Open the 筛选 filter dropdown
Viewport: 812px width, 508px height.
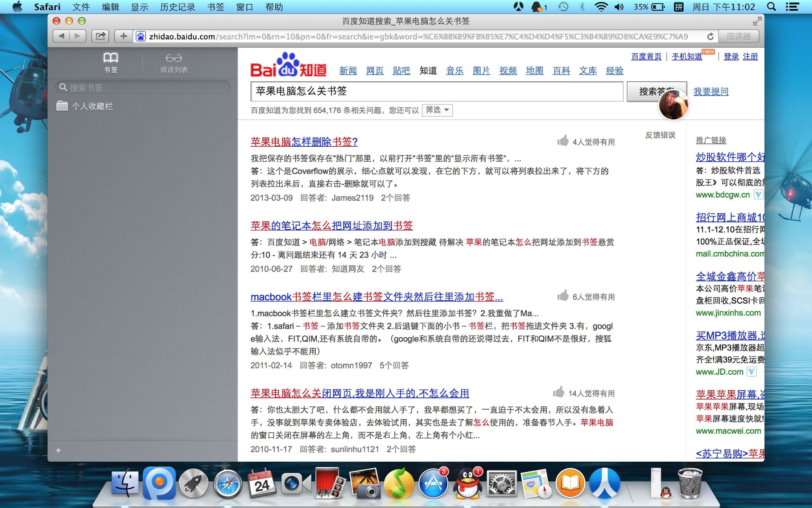coord(437,110)
